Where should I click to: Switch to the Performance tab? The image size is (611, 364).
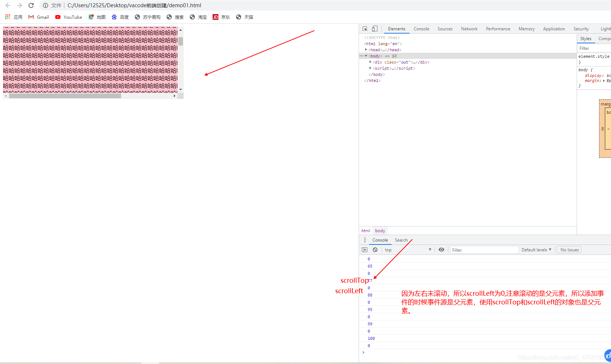click(x=498, y=29)
